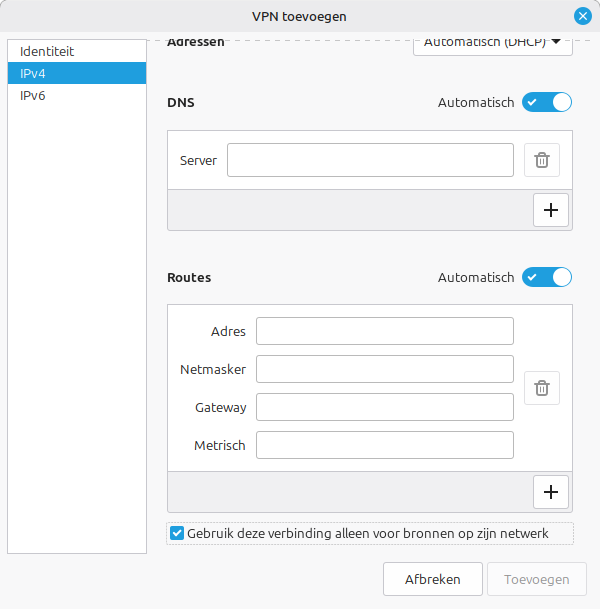Add a new DNS server with plus button

(550, 210)
